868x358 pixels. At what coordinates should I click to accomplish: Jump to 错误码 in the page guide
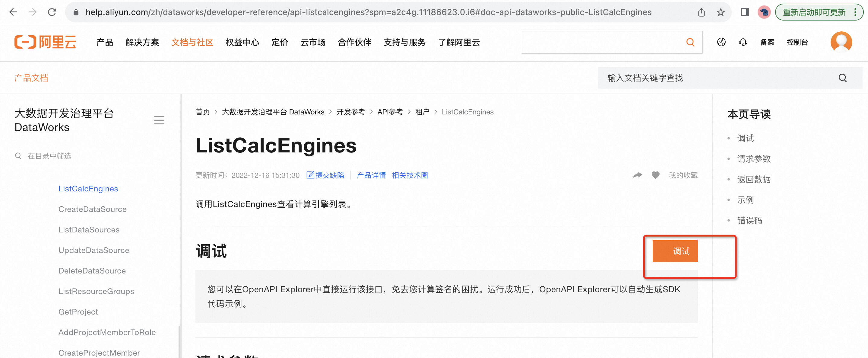(x=749, y=220)
